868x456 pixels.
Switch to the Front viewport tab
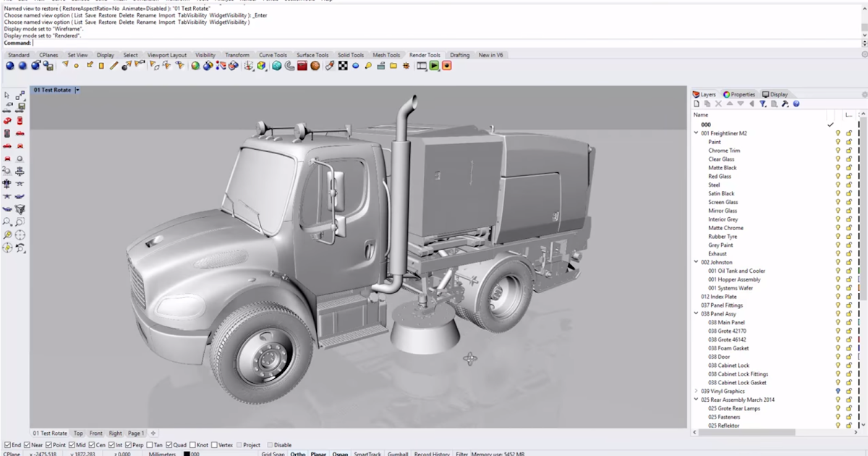[96, 434]
